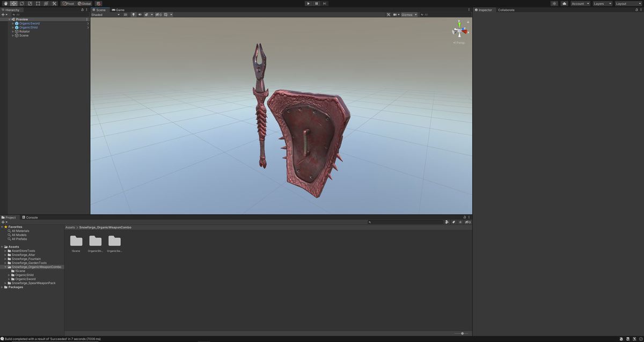The height and width of the screenshot is (342, 644).
Task: Open scene camera settings icon
Action: click(x=396, y=14)
